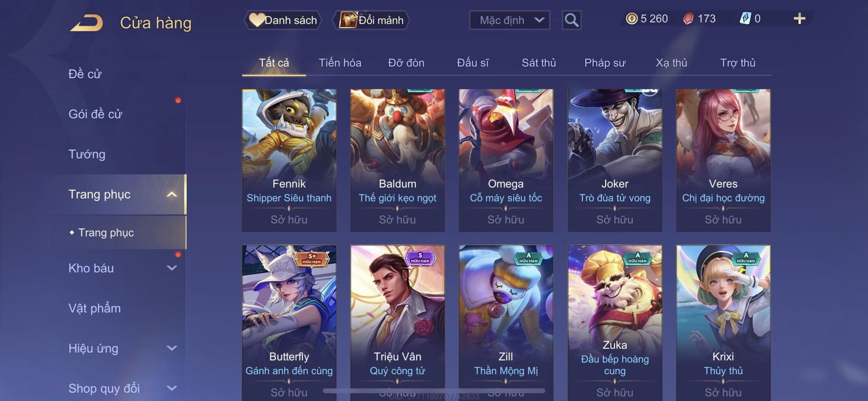Open Đổi mảnh chest button
The image size is (868, 401).
point(371,20)
